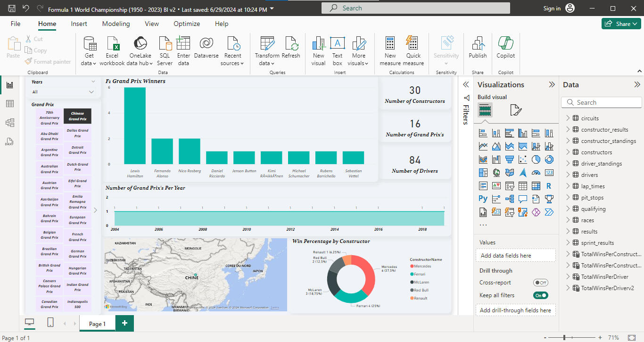
Task: Click the Get data icon
Action: pos(89,44)
